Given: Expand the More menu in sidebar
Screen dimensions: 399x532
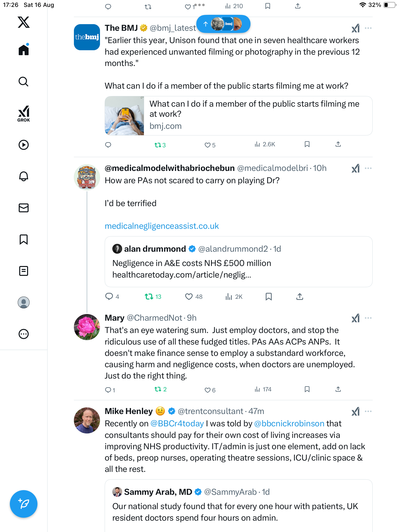Looking at the screenshot, I should (24, 334).
